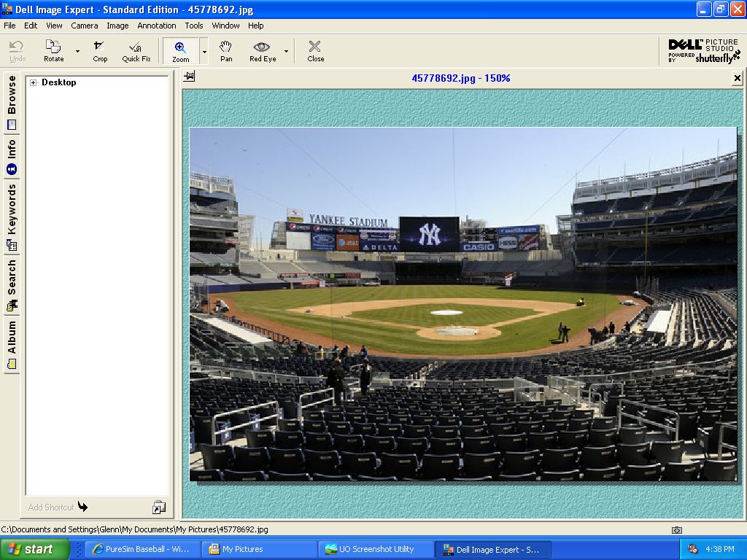
Task: Switch to the Search side tab
Action: (x=12, y=285)
